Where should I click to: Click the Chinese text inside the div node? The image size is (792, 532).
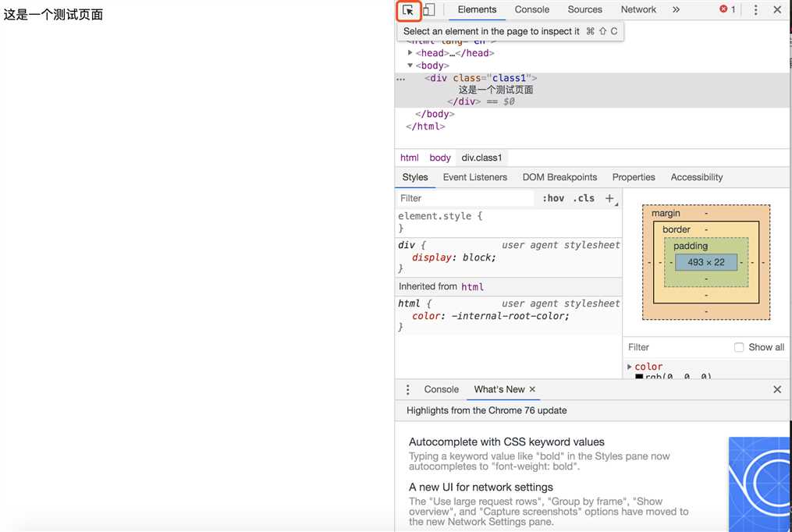coord(495,90)
